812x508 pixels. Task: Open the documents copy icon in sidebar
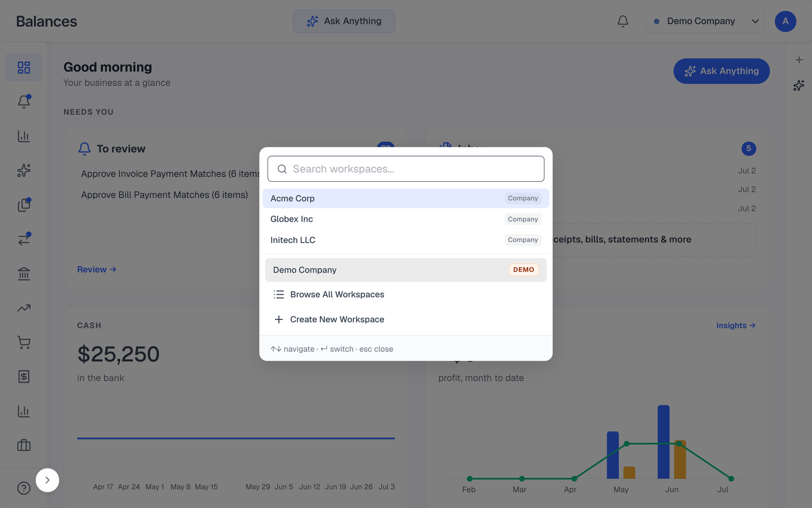point(24,205)
